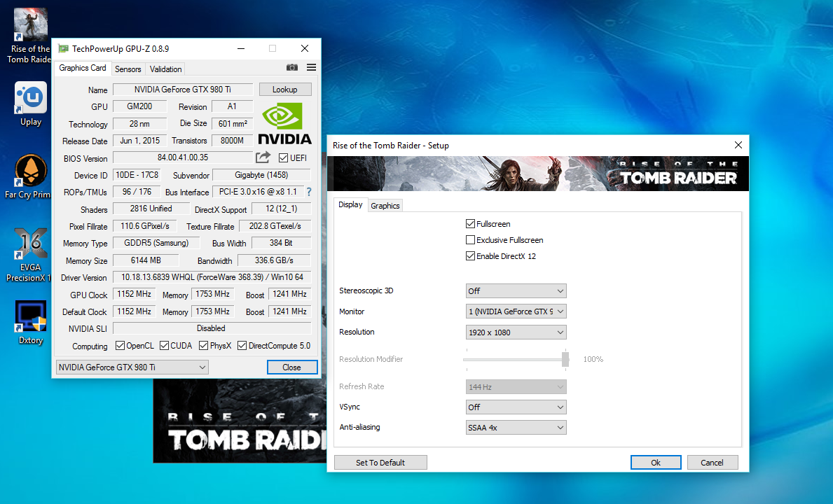833x504 pixels.
Task: Click the 2816 Unified shaders value
Action: point(151,209)
